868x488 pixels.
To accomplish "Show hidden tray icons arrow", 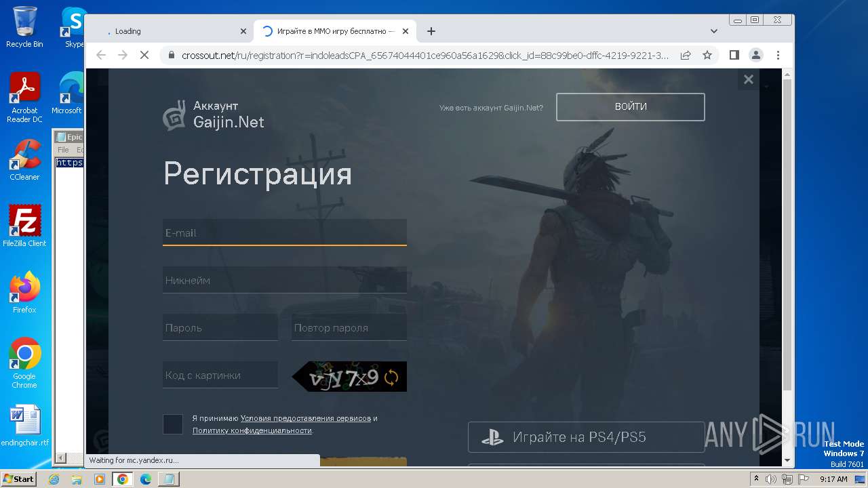I will coord(756,479).
